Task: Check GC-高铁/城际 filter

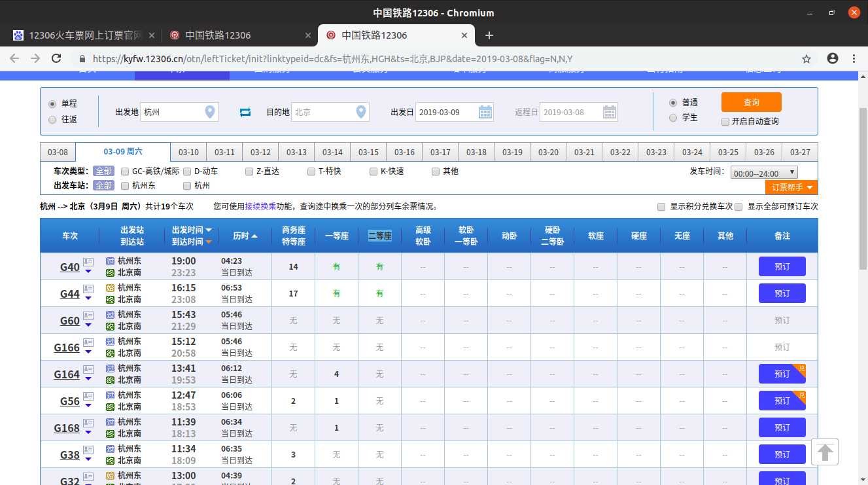Action: coord(126,171)
